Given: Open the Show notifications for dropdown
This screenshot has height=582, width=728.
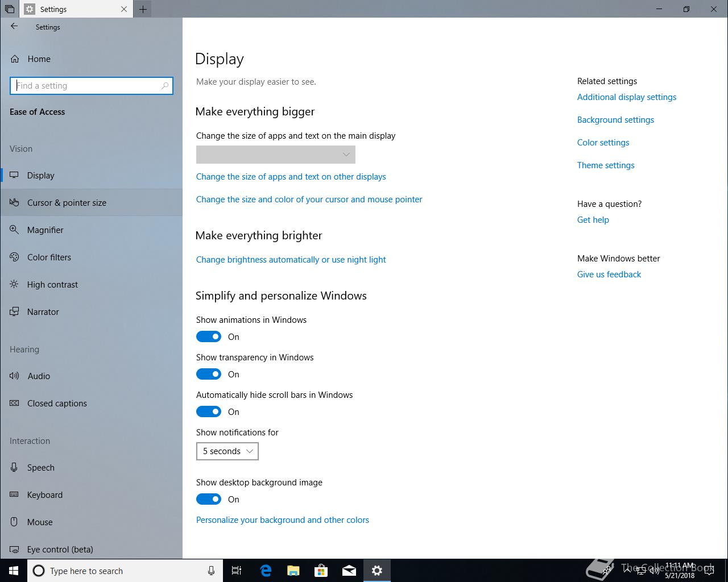Looking at the screenshot, I should click(227, 451).
